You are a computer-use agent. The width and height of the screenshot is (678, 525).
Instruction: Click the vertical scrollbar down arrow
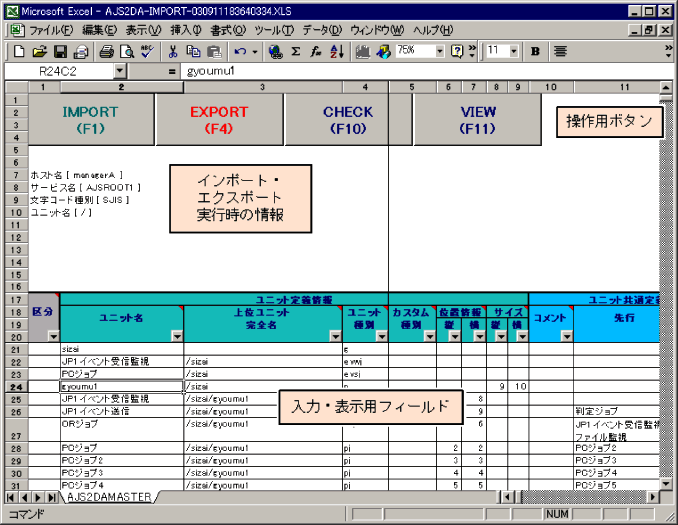click(x=666, y=484)
